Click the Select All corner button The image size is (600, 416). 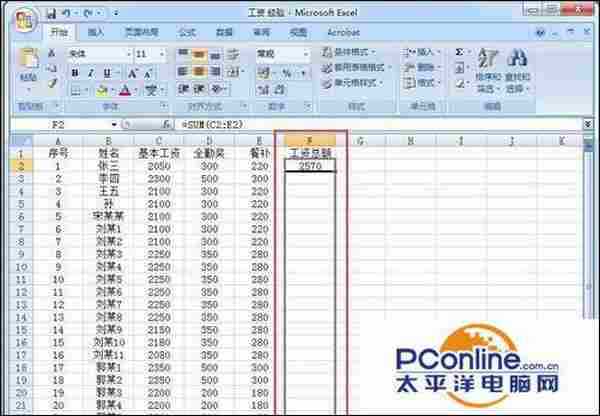(x=21, y=141)
